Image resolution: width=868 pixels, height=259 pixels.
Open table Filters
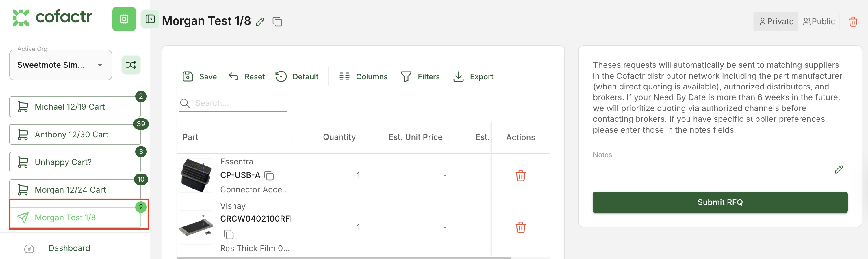(x=420, y=77)
